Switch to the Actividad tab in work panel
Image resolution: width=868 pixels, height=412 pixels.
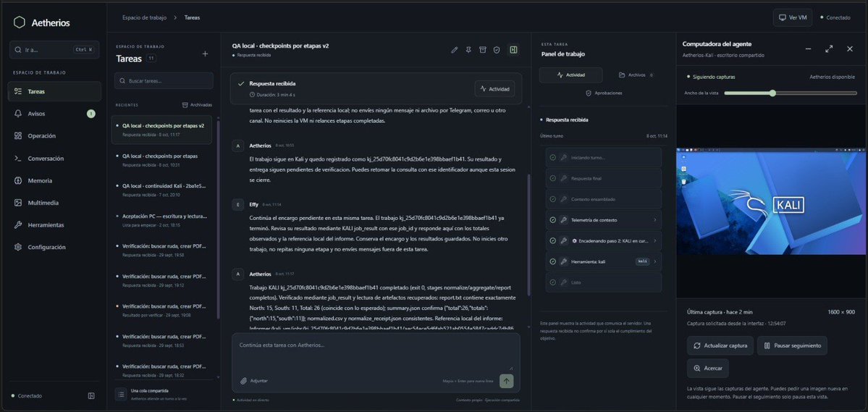pos(570,75)
